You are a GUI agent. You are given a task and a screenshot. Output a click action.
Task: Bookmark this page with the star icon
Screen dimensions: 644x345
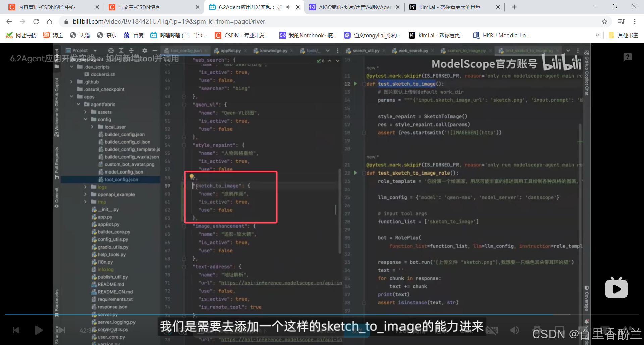point(604,22)
